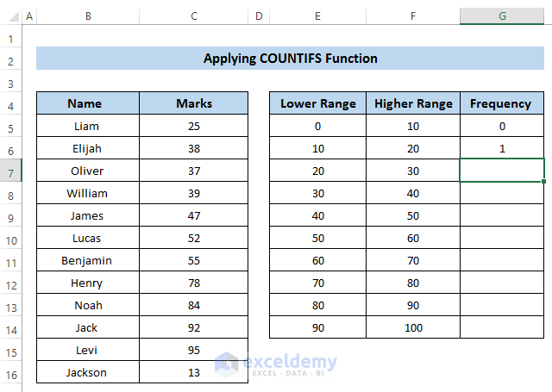Select the cell containing 'James'
Screen dimensions: 552x392
pos(88,215)
